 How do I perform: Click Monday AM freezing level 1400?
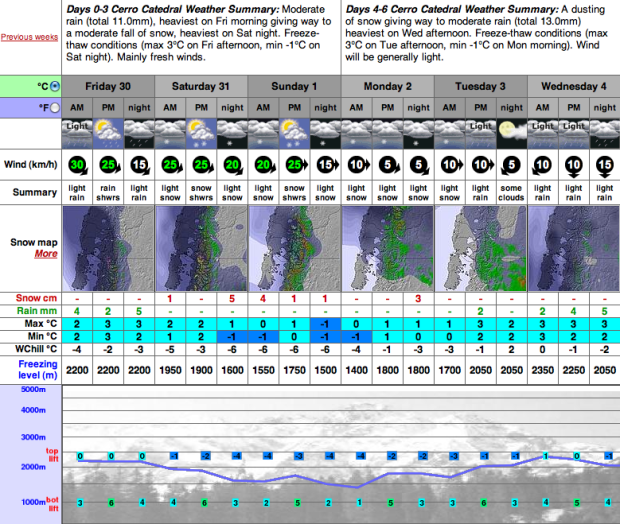coord(356,370)
